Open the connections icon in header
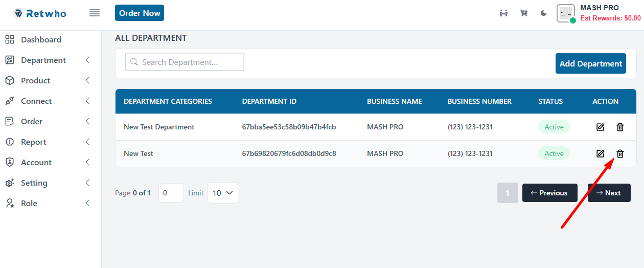This screenshot has height=268, width=644. tap(503, 13)
